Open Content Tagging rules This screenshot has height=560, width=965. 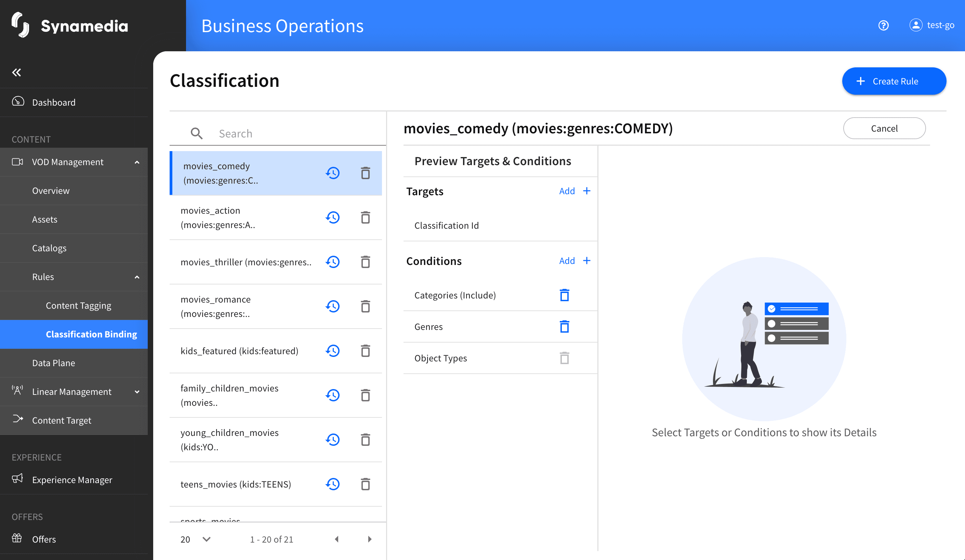[x=74, y=305]
